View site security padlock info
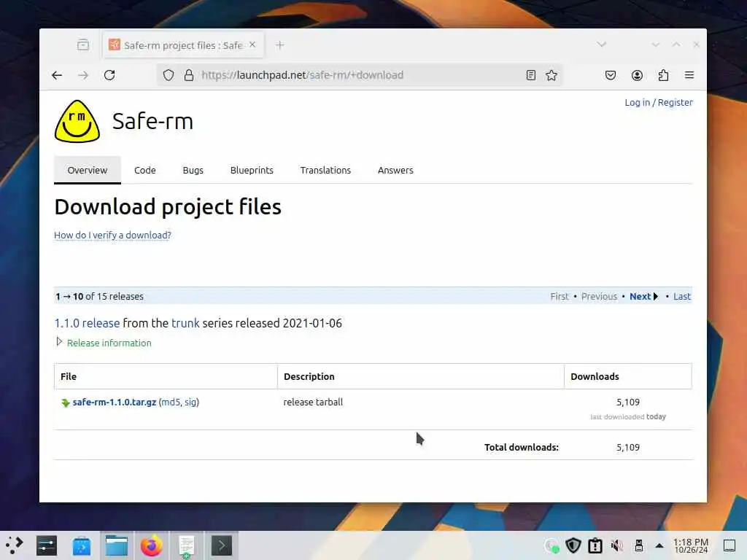The height and width of the screenshot is (560, 747). (189, 75)
